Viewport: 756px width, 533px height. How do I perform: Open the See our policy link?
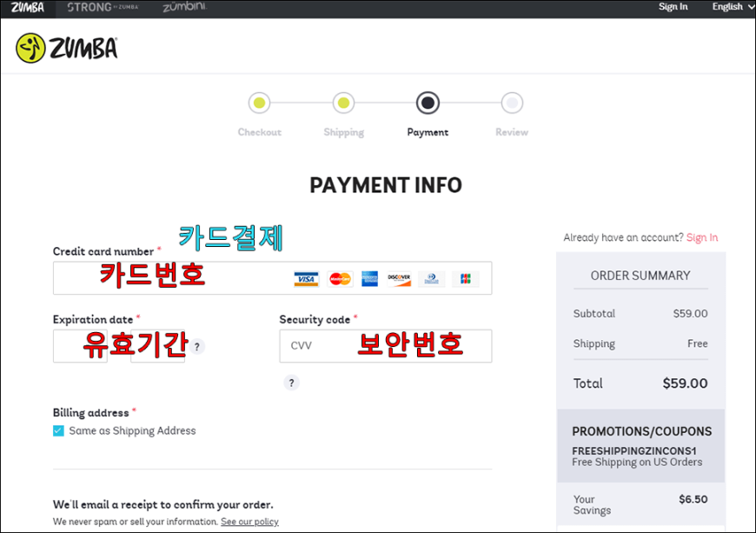tap(249, 522)
